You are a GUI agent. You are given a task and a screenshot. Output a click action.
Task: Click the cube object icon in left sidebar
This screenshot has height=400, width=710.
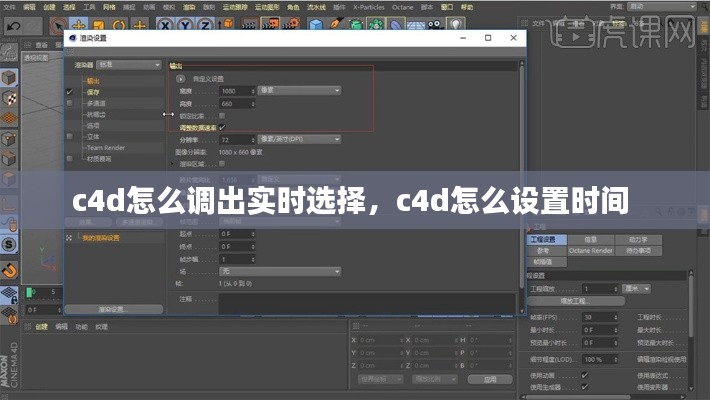tap(9, 77)
